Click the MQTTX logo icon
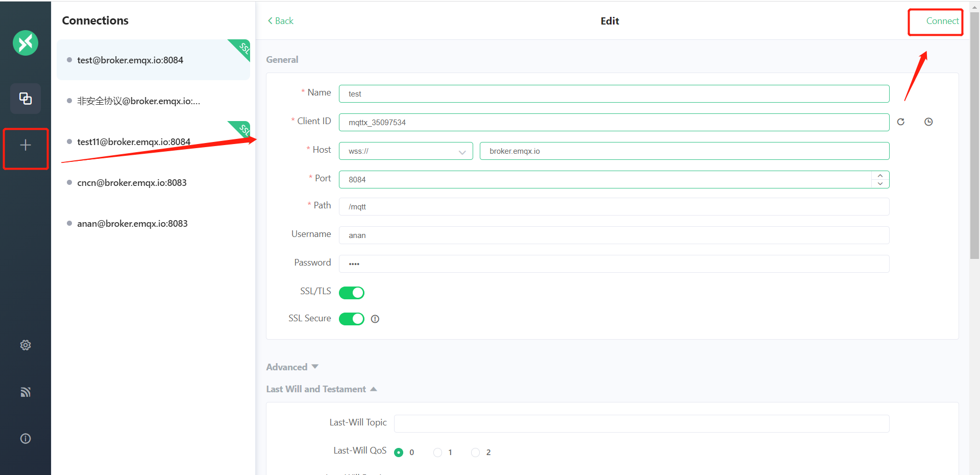Screen dimensions: 980x475 coord(26,43)
